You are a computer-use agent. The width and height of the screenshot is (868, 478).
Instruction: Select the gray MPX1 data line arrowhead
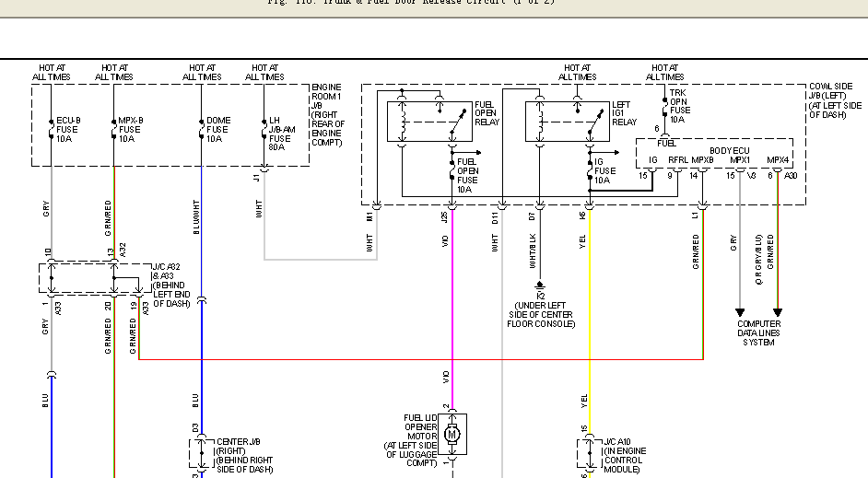pos(740,312)
